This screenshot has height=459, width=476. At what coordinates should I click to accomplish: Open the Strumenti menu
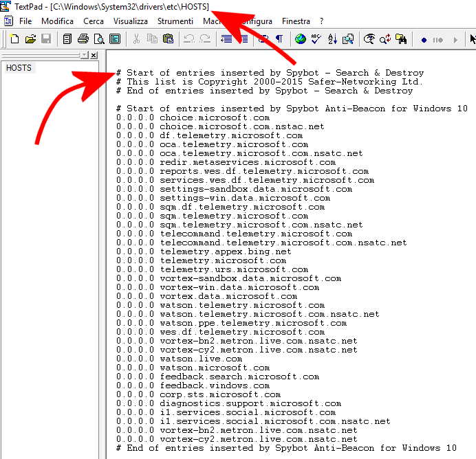tap(175, 21)
